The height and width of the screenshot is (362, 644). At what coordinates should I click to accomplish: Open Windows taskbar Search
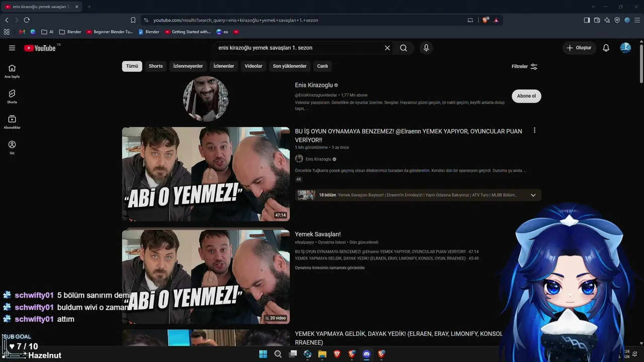(278, 354)
